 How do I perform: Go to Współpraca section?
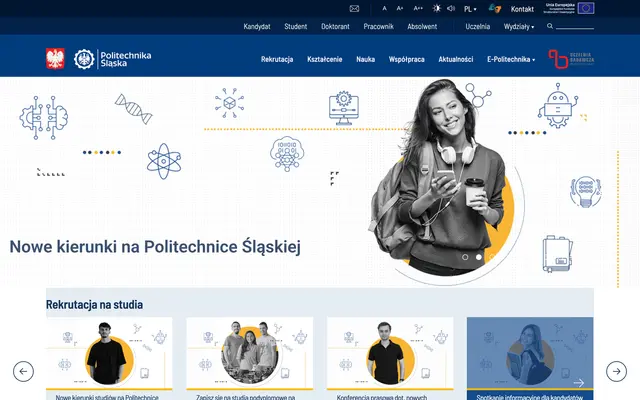[407, 59]
